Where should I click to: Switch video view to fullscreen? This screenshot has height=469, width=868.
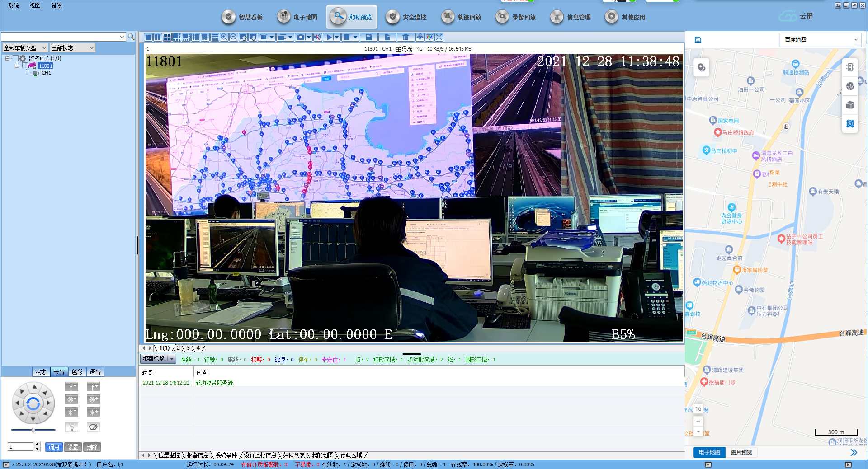439,37
